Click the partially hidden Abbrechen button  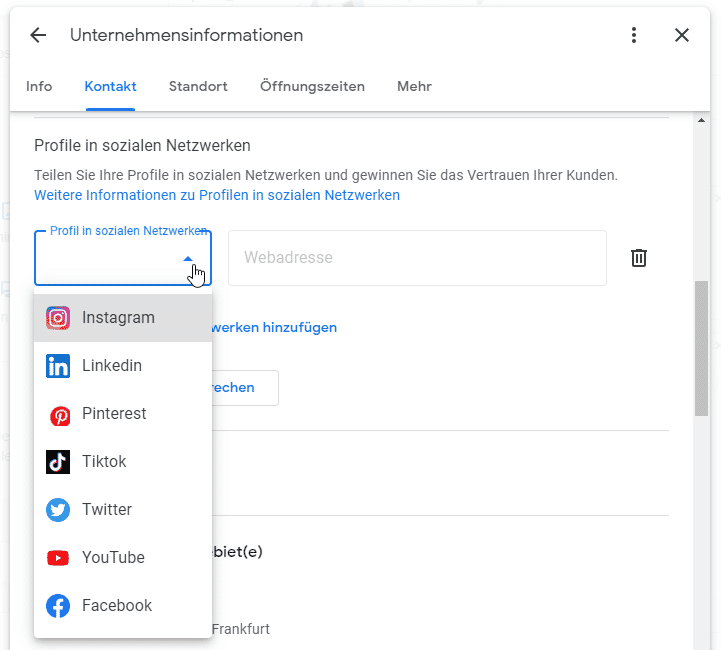(245, 388)
